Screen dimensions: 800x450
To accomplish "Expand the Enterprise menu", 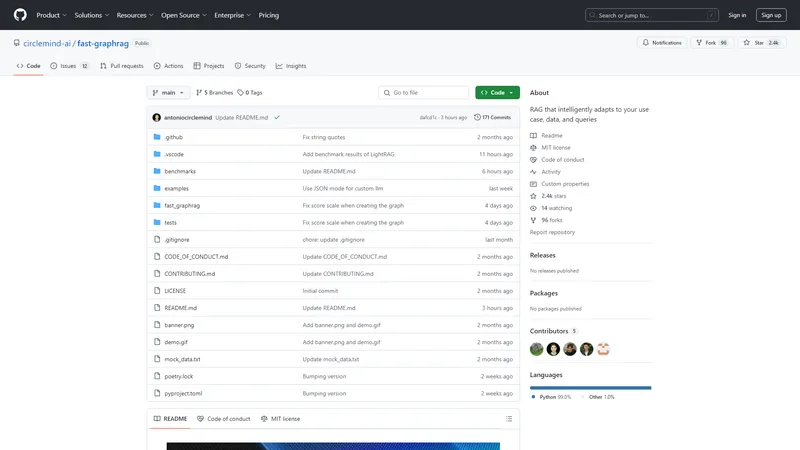I will click(232, 15).
